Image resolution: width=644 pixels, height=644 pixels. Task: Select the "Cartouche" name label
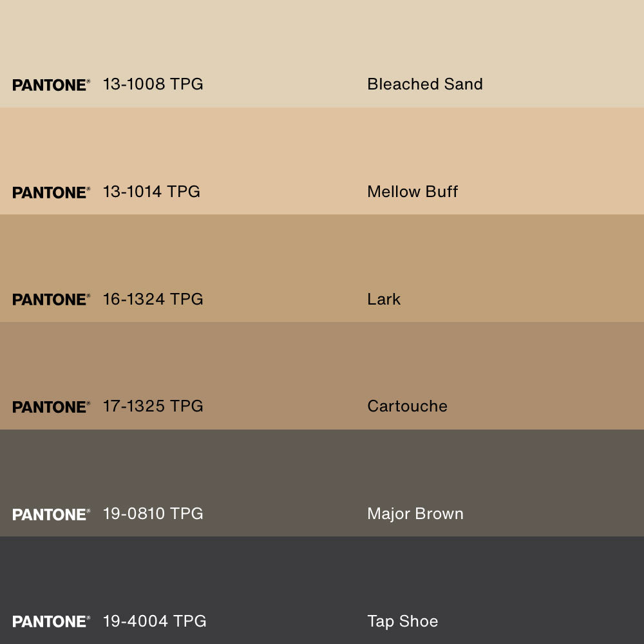click(x=407, y=406)
